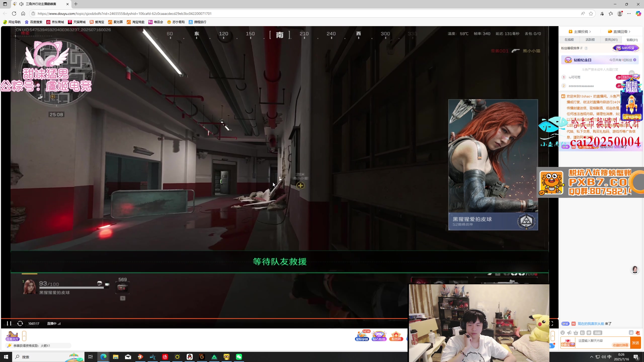
Task: Go to the browser home page
Action: pyautogui.click(x=23, y=14)
